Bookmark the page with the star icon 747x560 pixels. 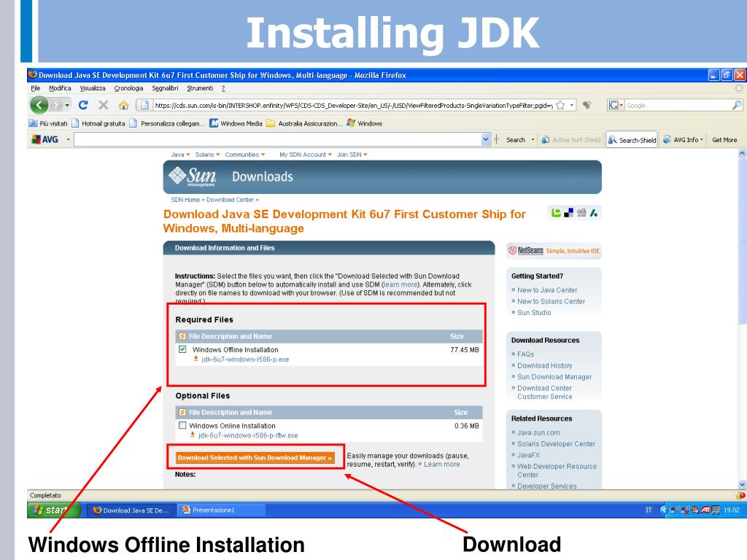[560, 105]
